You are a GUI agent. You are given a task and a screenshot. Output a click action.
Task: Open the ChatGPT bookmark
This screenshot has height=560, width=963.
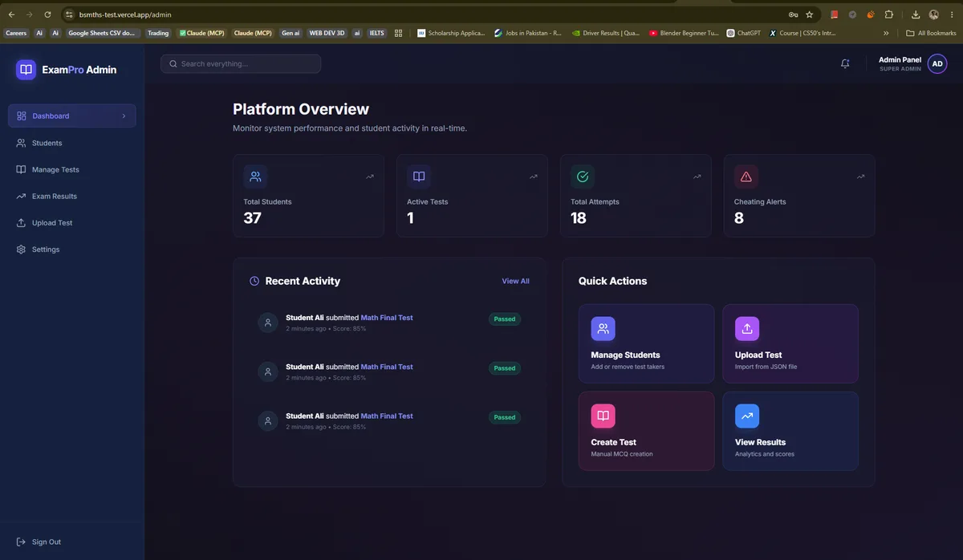(x=743, y=33)
